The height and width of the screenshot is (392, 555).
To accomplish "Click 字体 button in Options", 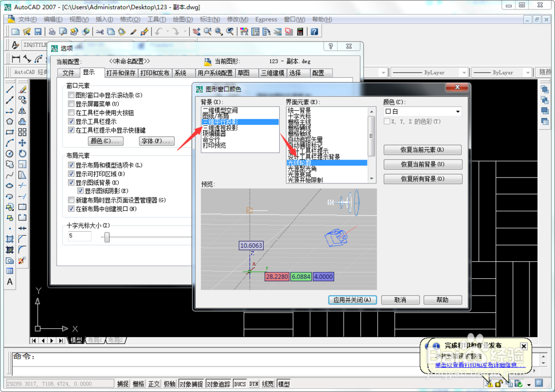I will click(x=156, y=141).
